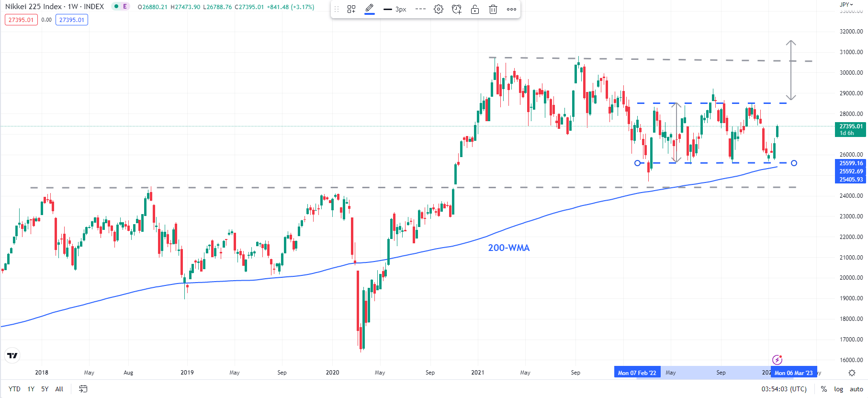This screenshot has width=868, height=398.
Task: Open line color pencil tool
Action: coord(370,9)
